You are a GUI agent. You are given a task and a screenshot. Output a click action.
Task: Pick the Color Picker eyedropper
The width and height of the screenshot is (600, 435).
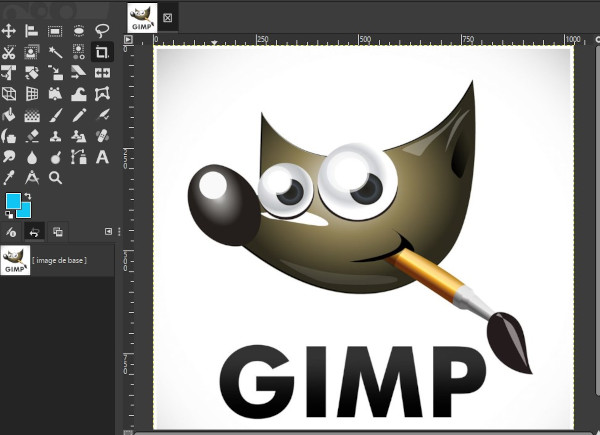8,178
